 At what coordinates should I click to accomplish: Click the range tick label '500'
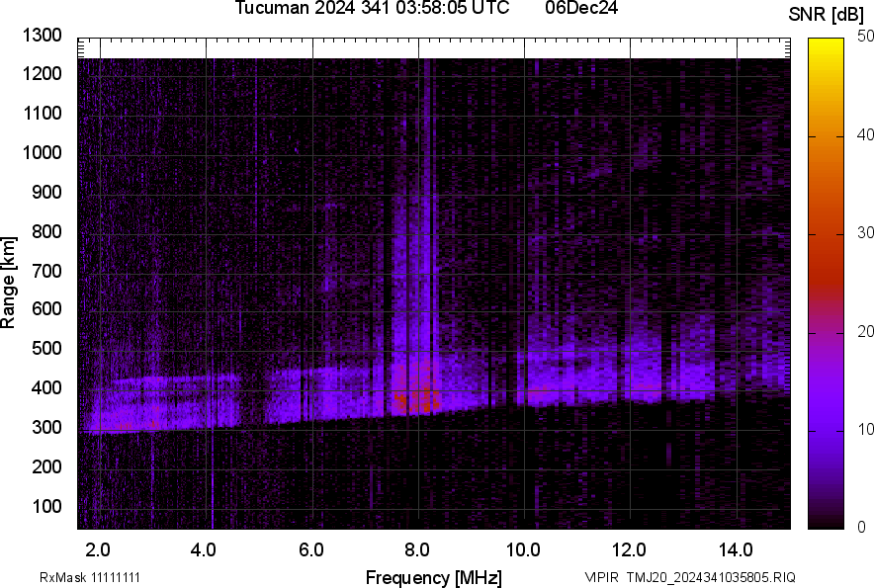[46, 348]
